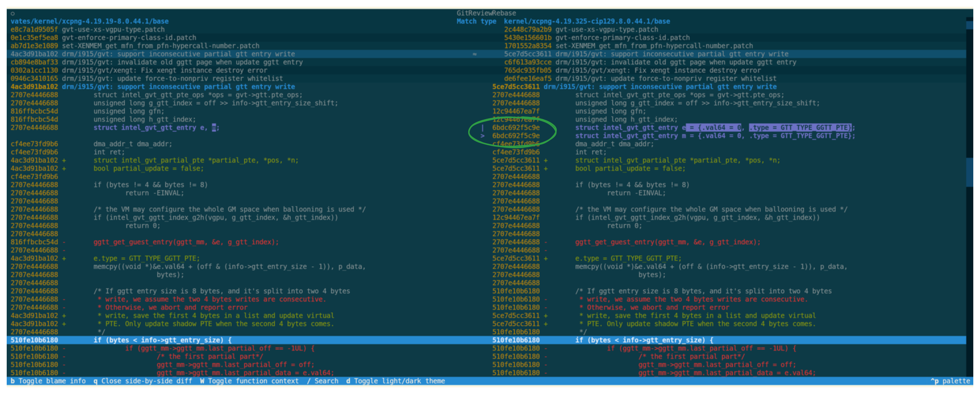
Task: Click right added line 'bool partial_update = false;' 5ce7d5cc3611
Action: coord(630,168)
